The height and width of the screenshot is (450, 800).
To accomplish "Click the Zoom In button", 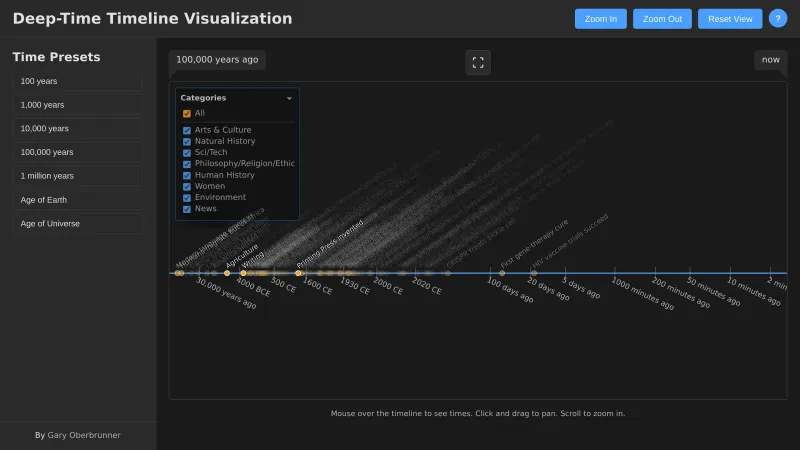I will click(x=600, y=19).
